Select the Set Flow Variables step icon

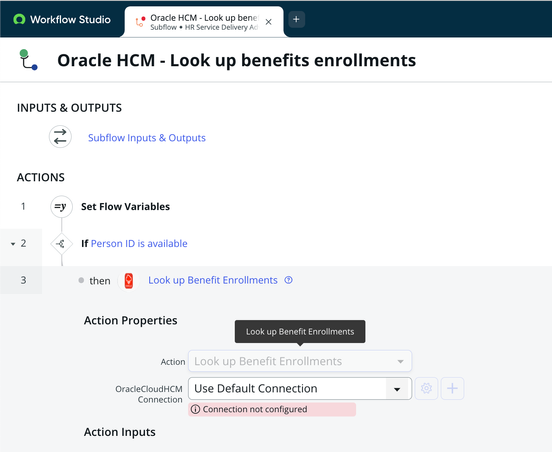click(x=61, y=207)
